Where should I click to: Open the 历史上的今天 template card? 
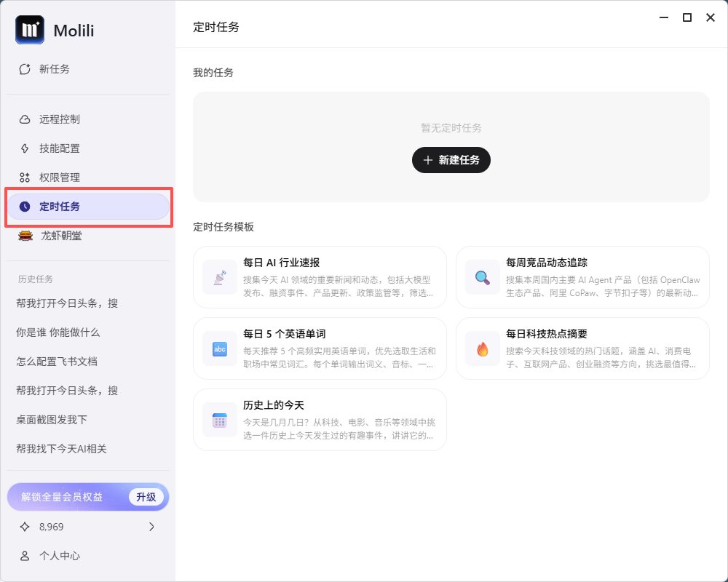(320, 420)
